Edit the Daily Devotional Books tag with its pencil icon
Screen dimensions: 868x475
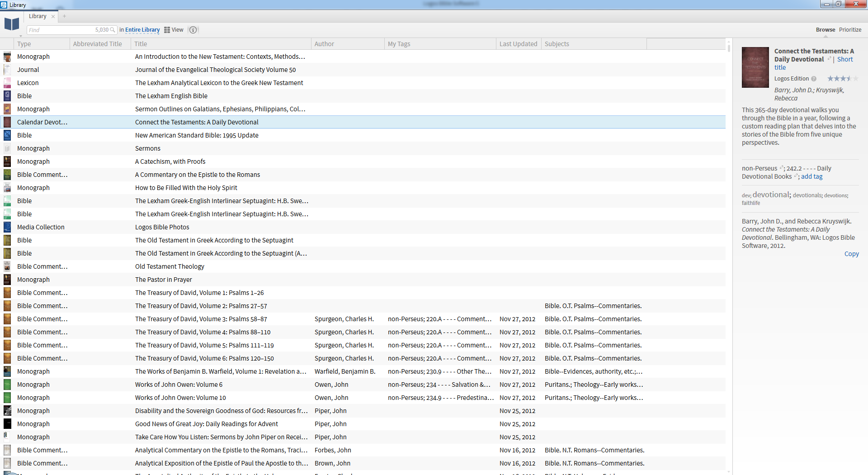click(796, 176)
